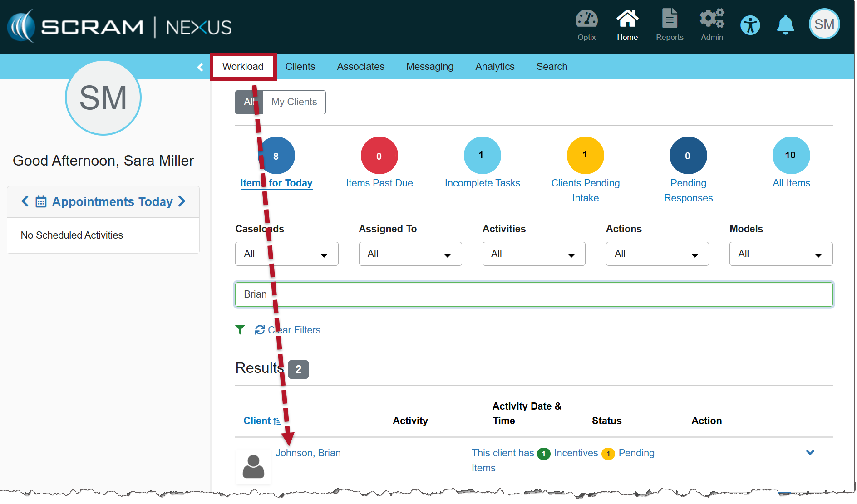Image resolution: width=857 pixels, height=504 pixels.
Task: Check the notifications bell
Action: [x=785, y=25]
